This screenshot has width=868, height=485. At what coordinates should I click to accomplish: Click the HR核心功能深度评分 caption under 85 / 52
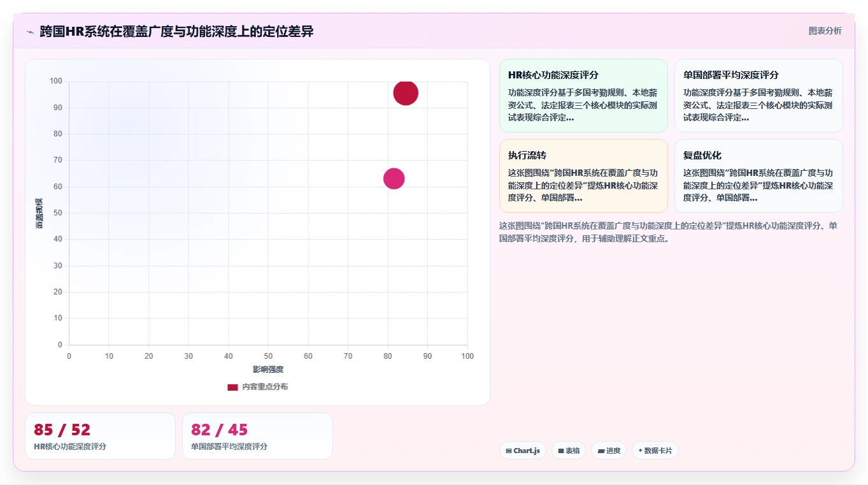(x=70, y=447)
